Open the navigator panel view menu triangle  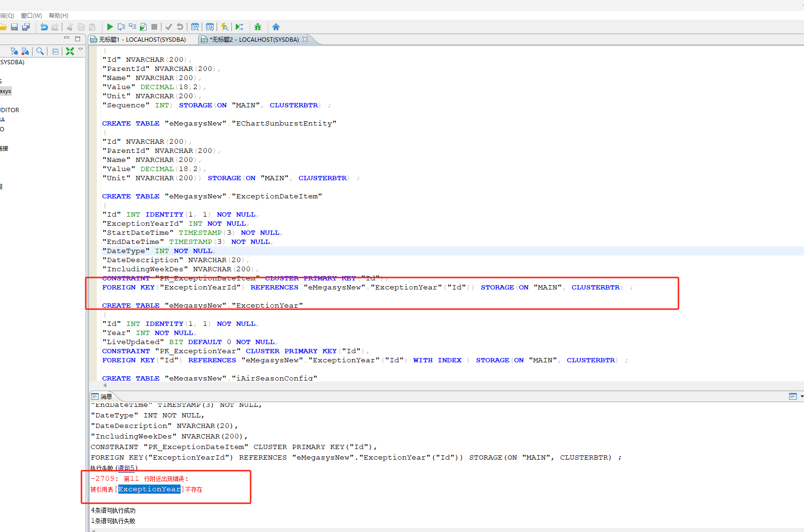click(80, 49)
